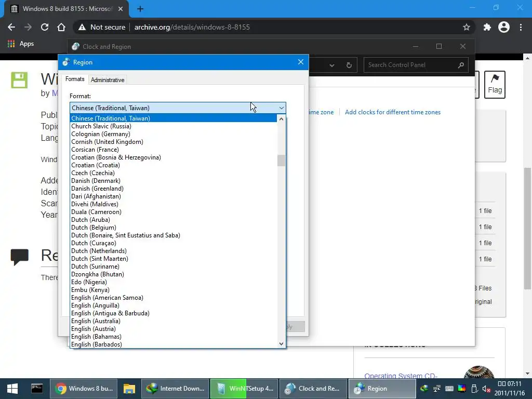Select Dutch (Belgium) format
The image size is (532, 399).
tap(173, 228)
